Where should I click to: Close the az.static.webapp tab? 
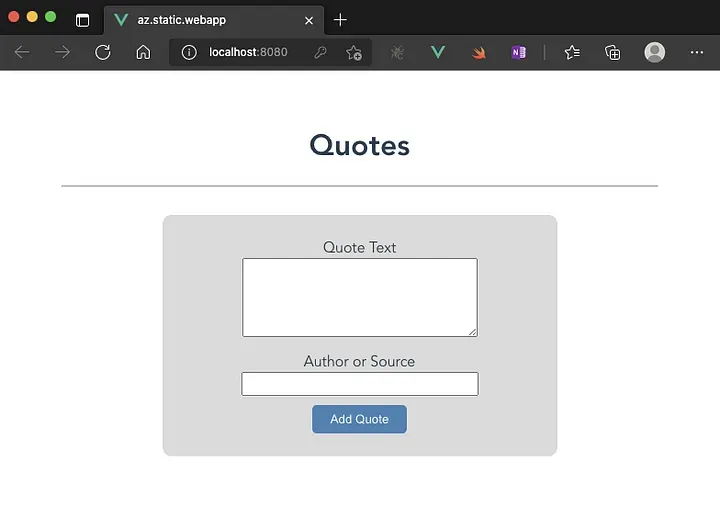click(309, 21)
